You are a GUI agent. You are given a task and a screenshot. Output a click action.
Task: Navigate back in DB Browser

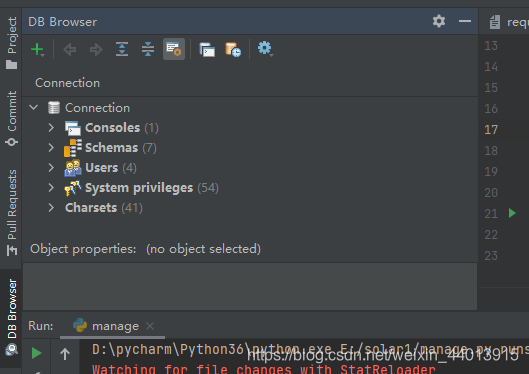click(x=69, y=49)
